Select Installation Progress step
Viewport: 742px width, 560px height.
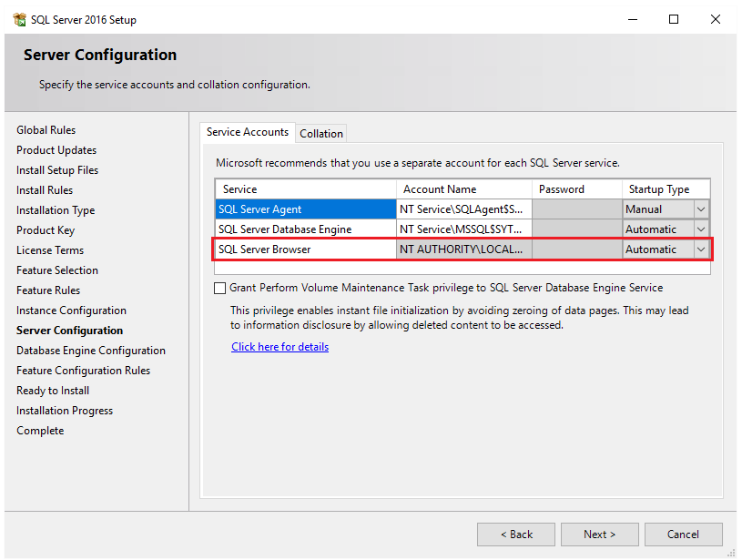coord(65,411)
